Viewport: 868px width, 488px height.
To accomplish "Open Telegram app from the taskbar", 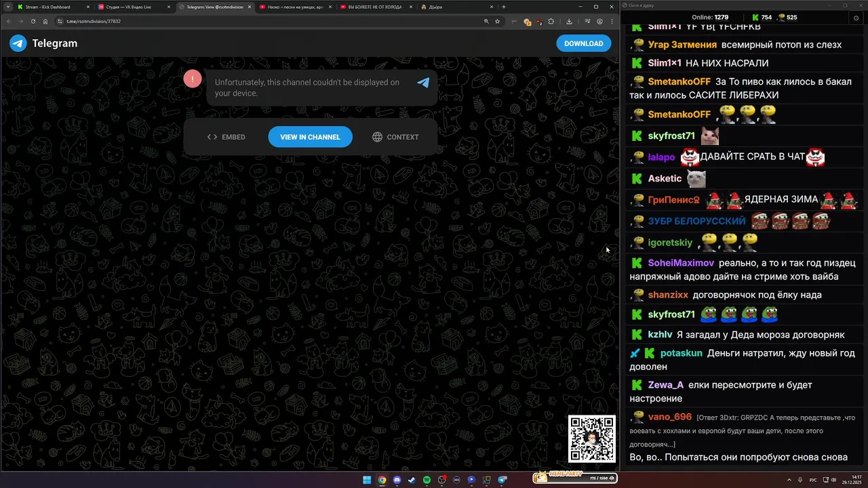I will 502,480.
